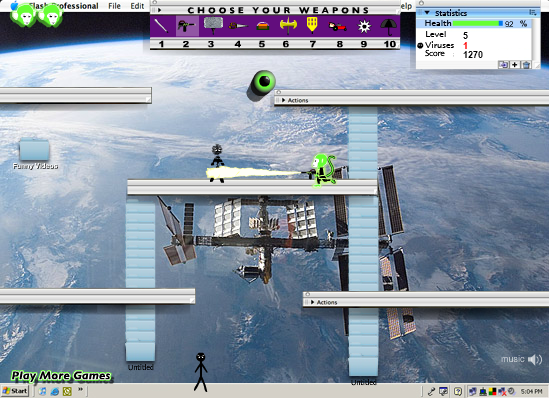Choose the stone hammer weapon

[x=213, y=26]
